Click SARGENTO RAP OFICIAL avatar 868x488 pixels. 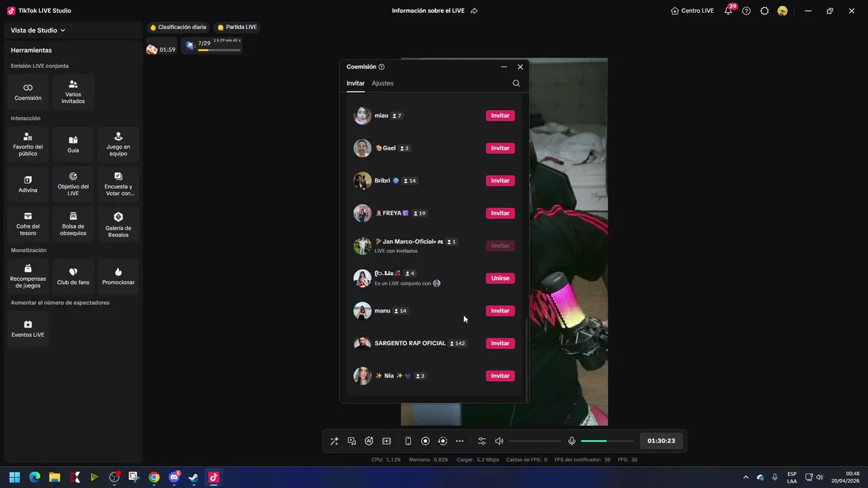362,344
